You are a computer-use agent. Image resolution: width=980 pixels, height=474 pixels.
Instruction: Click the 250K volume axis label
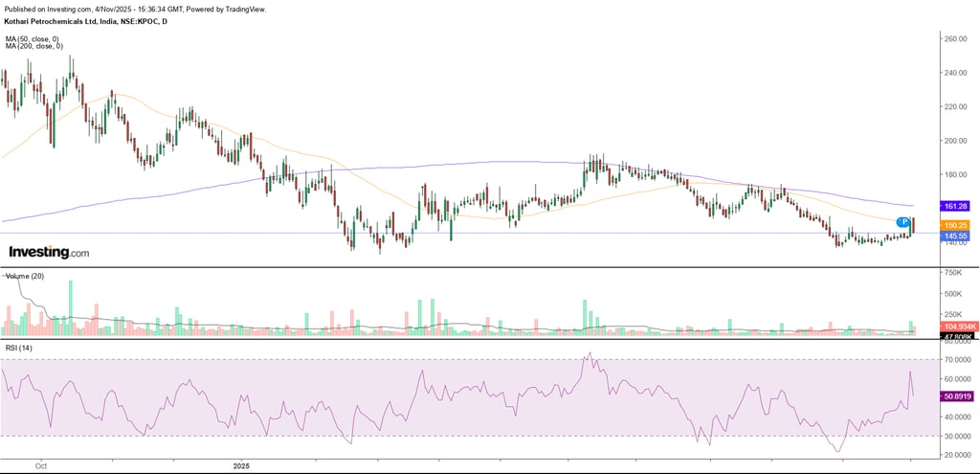click(954, 314)
